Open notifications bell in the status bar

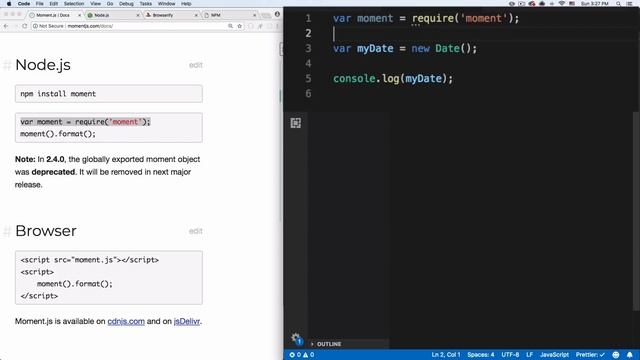pyautogui.click(x=630, y=355)
